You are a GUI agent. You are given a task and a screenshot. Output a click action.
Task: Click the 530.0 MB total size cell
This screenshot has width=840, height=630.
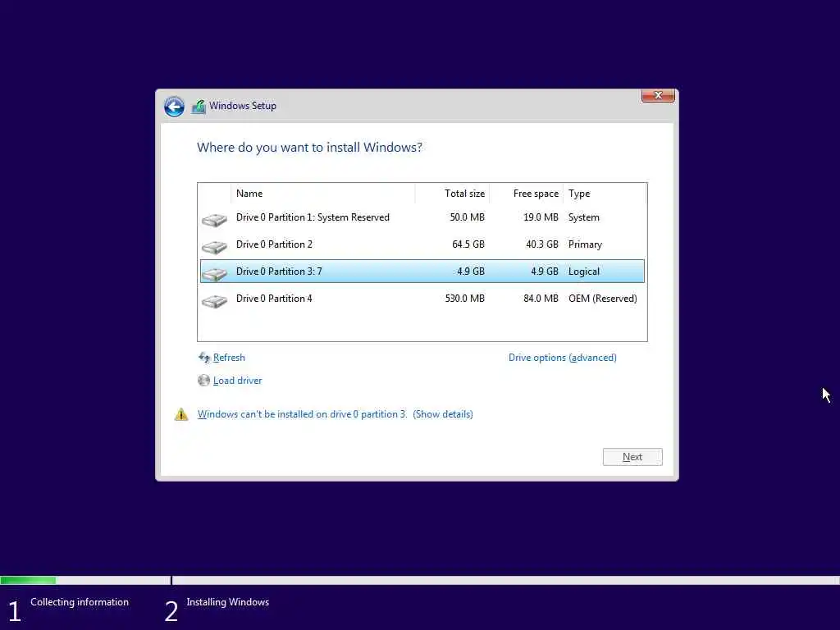click(464, 299)
